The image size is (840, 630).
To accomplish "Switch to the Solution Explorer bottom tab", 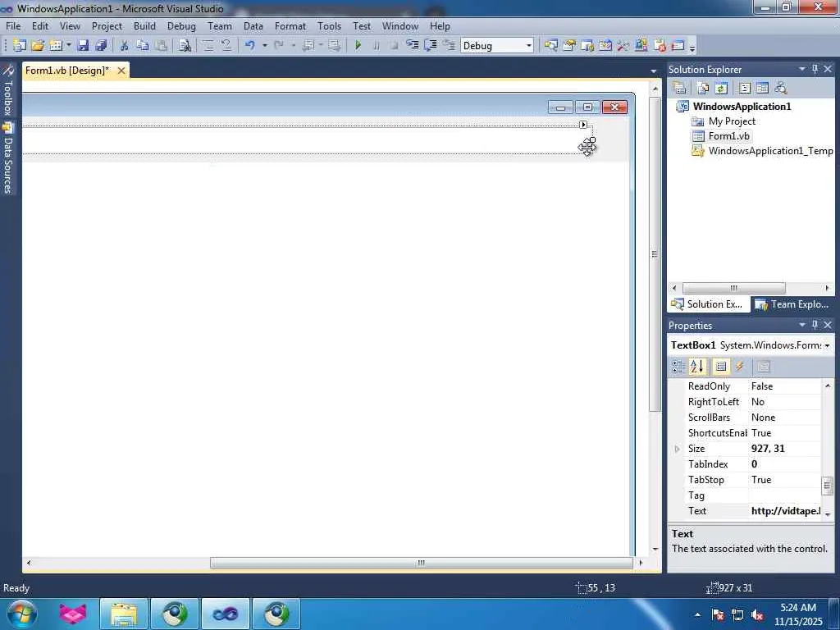I will (x=708, y=304).
